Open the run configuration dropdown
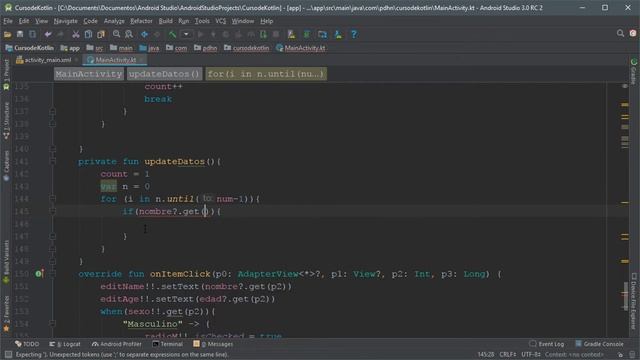Screen dimensions: 640x360 pos(187,34)
